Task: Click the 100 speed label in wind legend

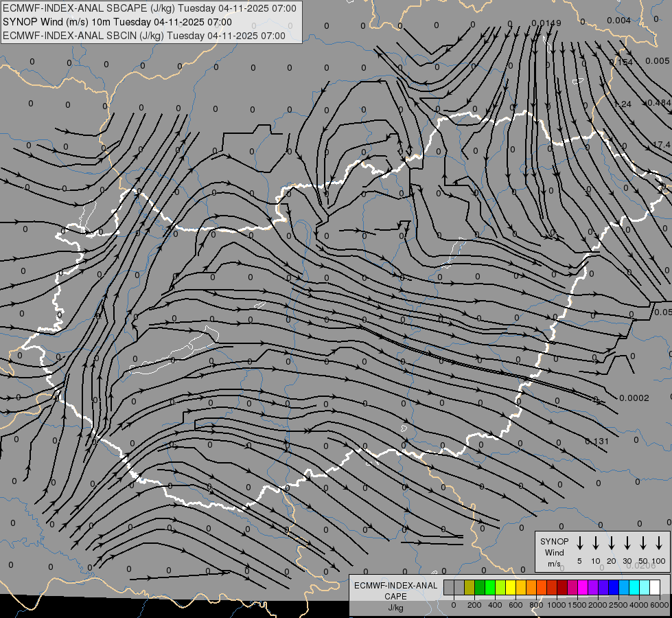Action: click(659, 561)
